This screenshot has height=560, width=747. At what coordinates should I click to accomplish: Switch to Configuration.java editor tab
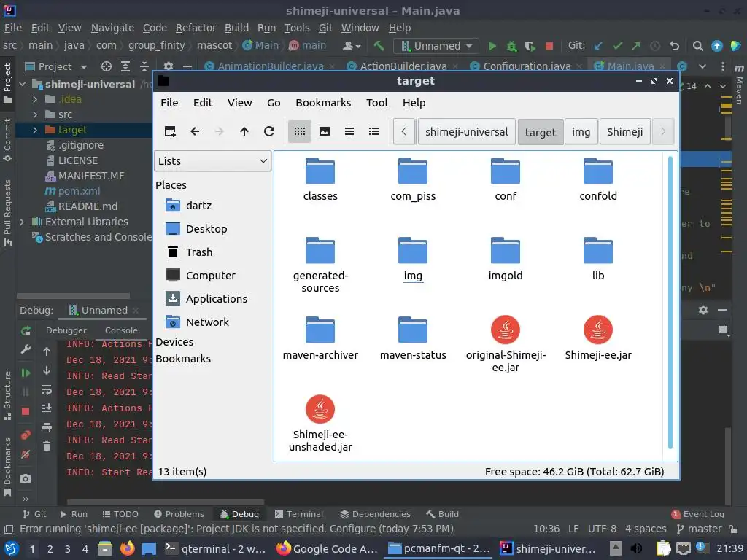[527, 66]
